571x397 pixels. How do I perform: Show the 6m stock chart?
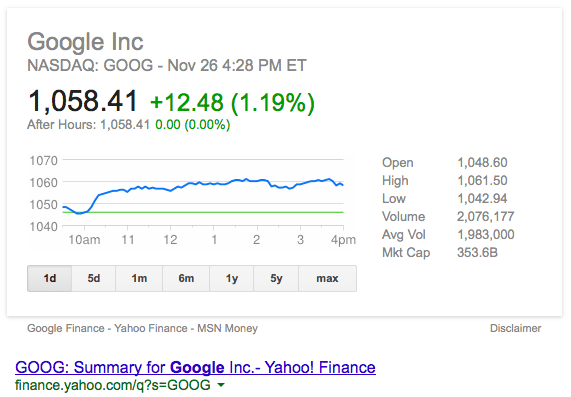pyautogui.click(x=186, y=279)
